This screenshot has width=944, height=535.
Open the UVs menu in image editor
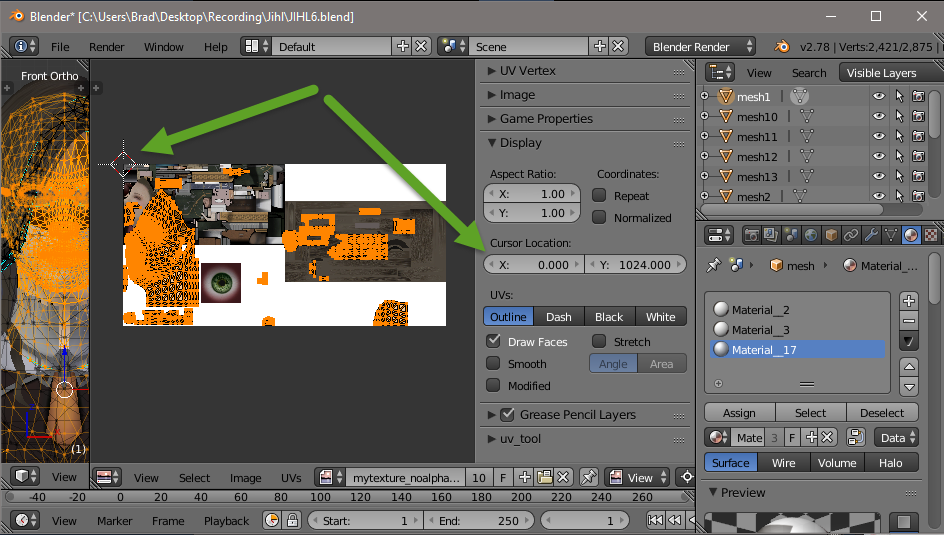coord(291,478)
